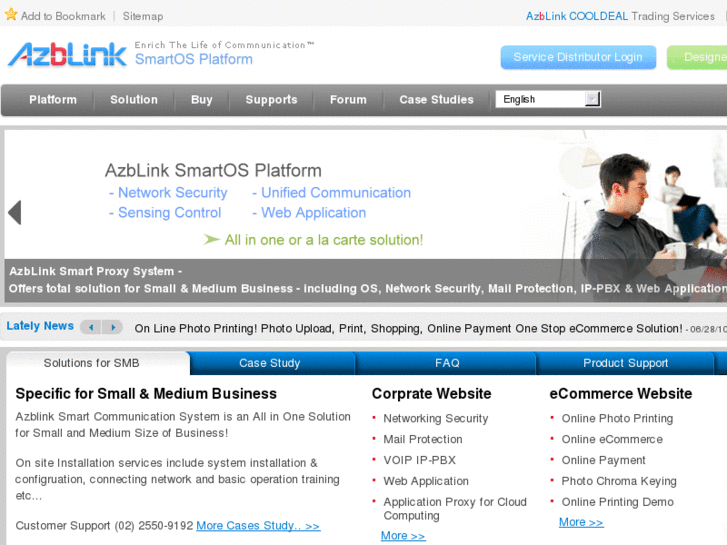Image resolution: width=727 pixels, height=545 pixels.
Task: Show previous Lately News item
Action: point(91,327)
